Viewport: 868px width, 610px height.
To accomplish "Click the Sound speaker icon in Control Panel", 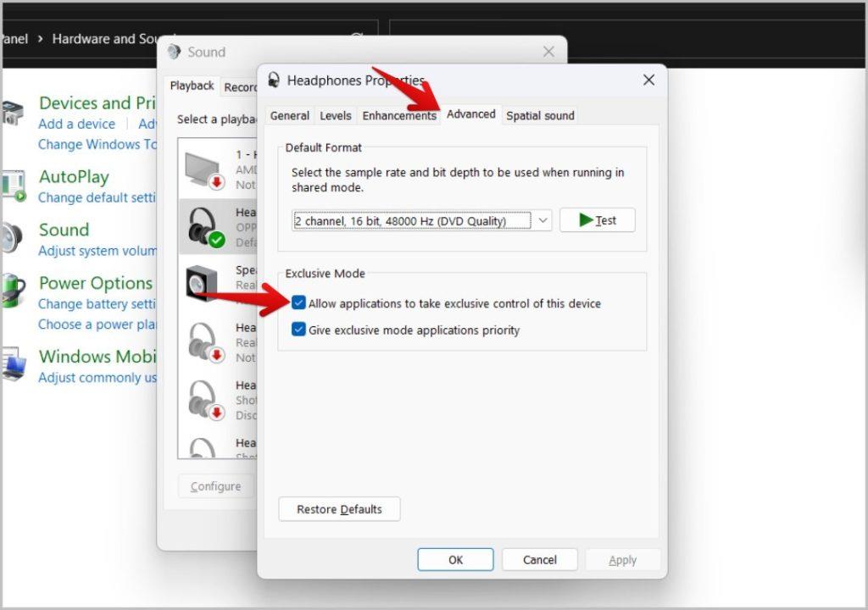I will click(x=12, y=238).
